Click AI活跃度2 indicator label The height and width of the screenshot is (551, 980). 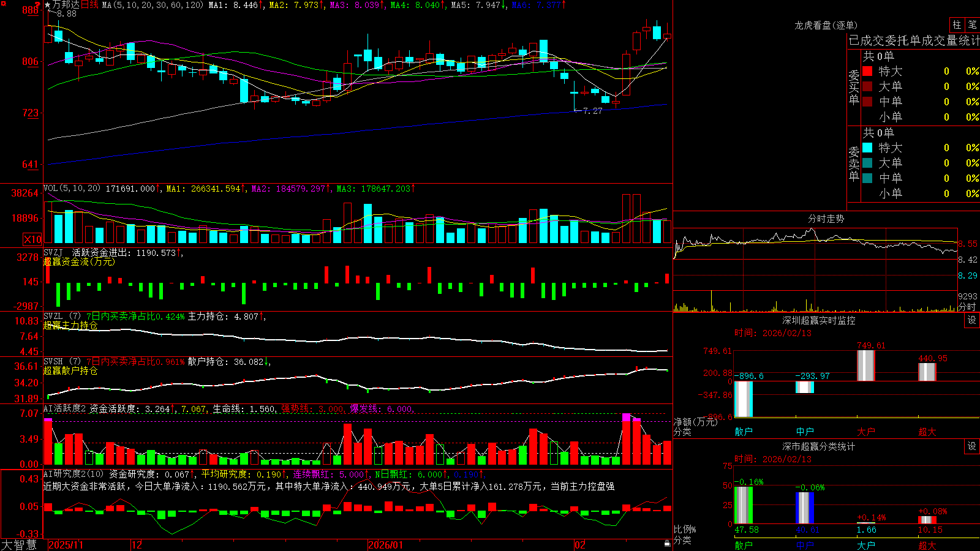click(65, 408)
